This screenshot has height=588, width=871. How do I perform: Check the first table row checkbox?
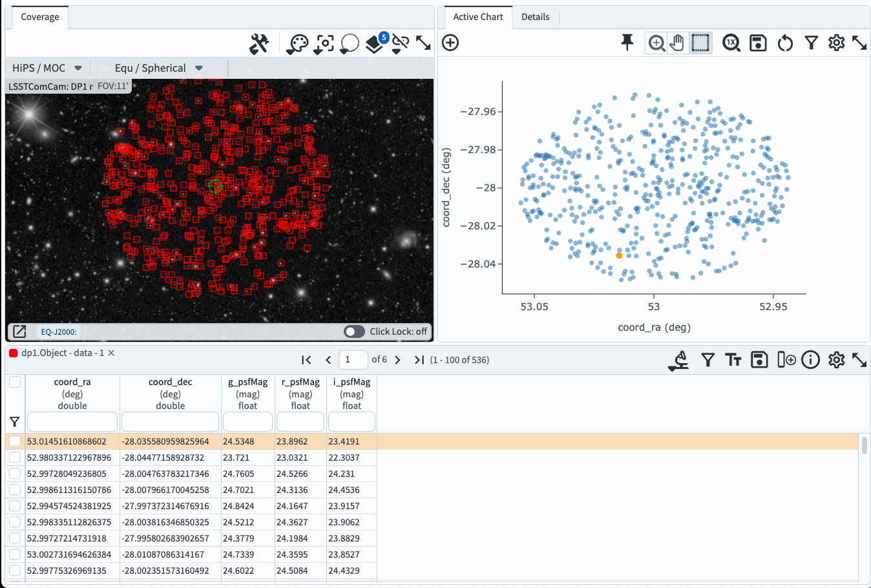(x=15, y=441)
